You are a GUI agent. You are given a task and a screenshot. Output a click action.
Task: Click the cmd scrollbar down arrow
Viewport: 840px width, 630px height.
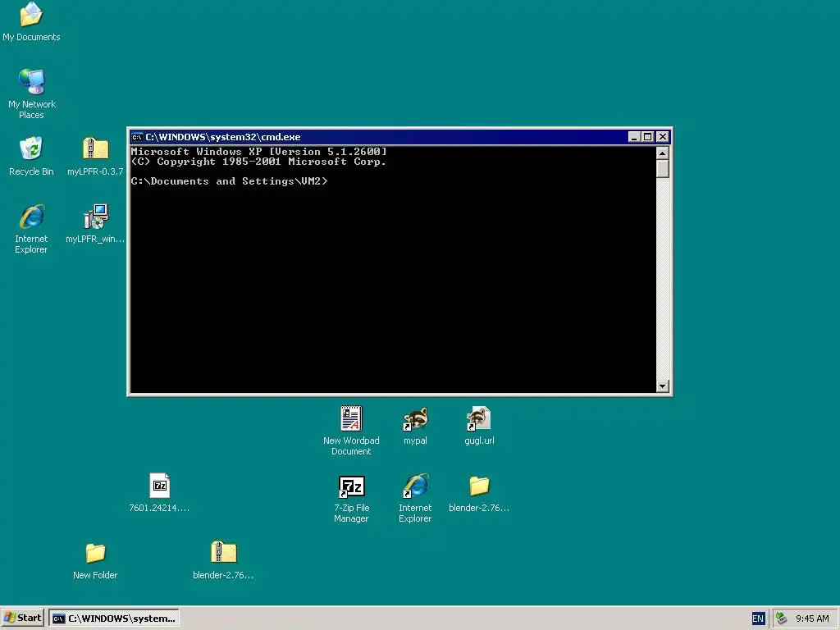[x=663, y=386]
